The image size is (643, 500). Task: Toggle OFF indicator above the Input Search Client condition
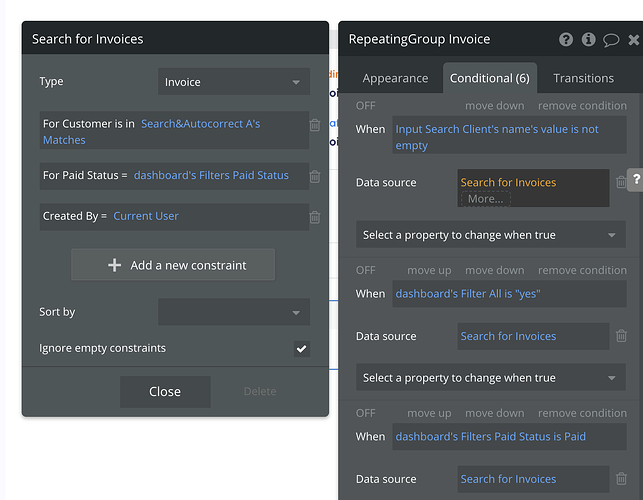[366, 106]
